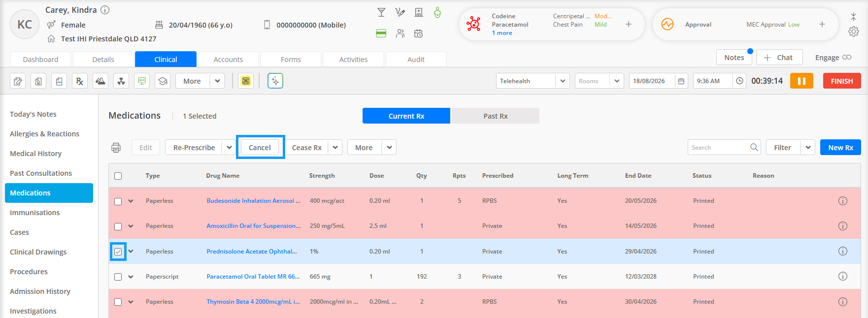The width and height of the screenshot is (868, 318).
Task: Click the MHR monitor toolbar icon
Action: tap(142, 81)
